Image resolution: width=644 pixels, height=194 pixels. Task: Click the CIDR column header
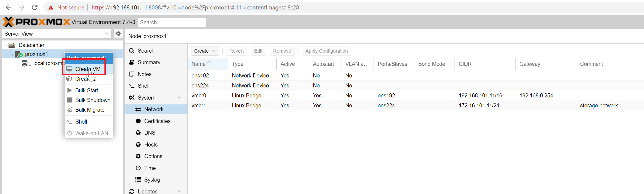pos(485,64)
